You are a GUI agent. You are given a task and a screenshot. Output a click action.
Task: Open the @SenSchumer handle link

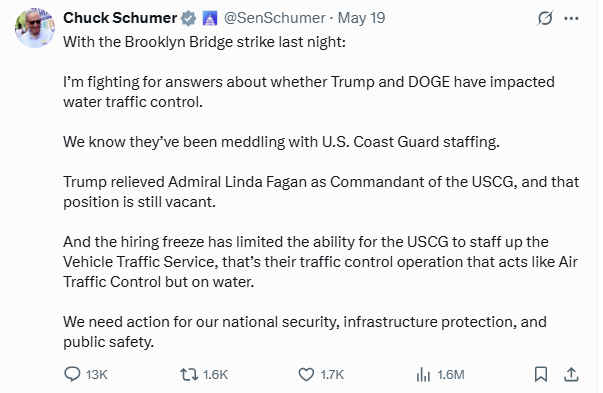pyautogui.click(x=275, y=18)
